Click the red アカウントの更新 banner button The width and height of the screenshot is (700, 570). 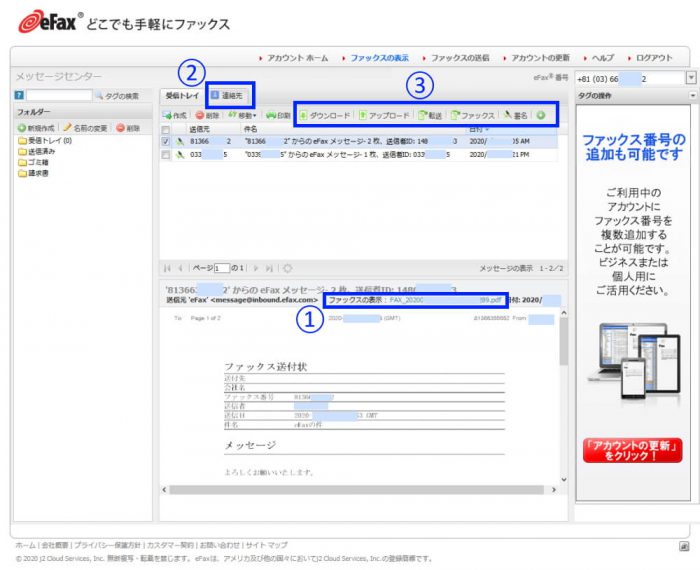[633, 450]
